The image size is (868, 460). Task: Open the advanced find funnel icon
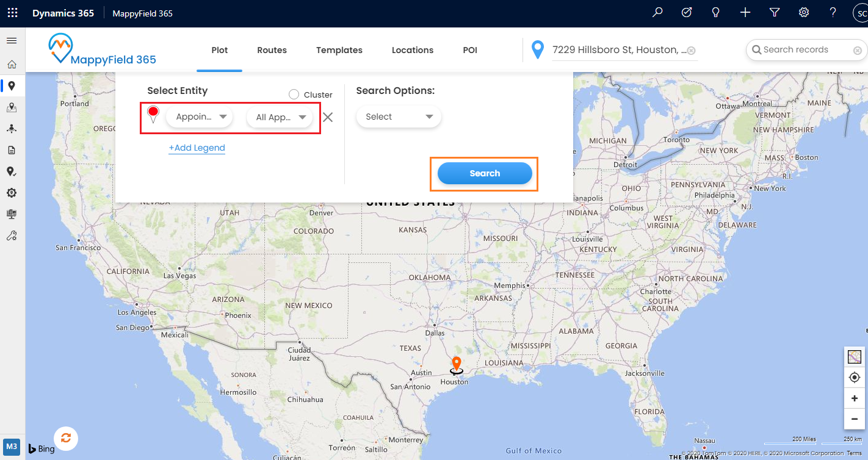click(775, 12)
